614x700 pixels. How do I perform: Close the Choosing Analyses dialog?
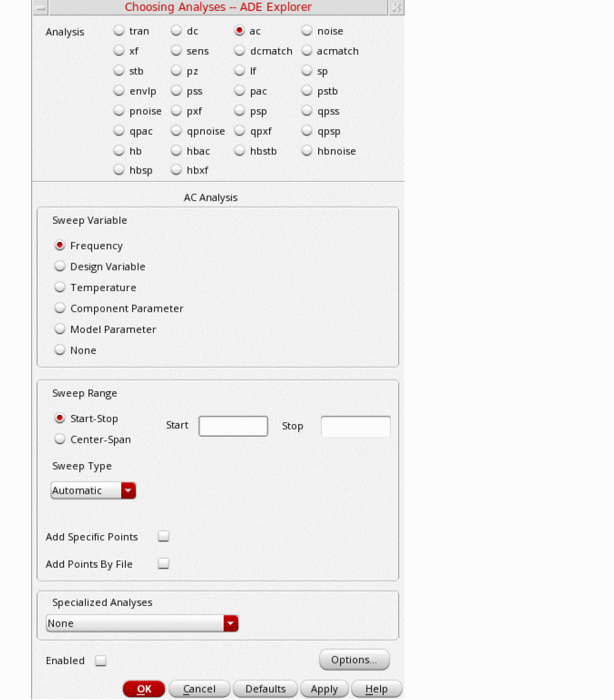(396, 8)
